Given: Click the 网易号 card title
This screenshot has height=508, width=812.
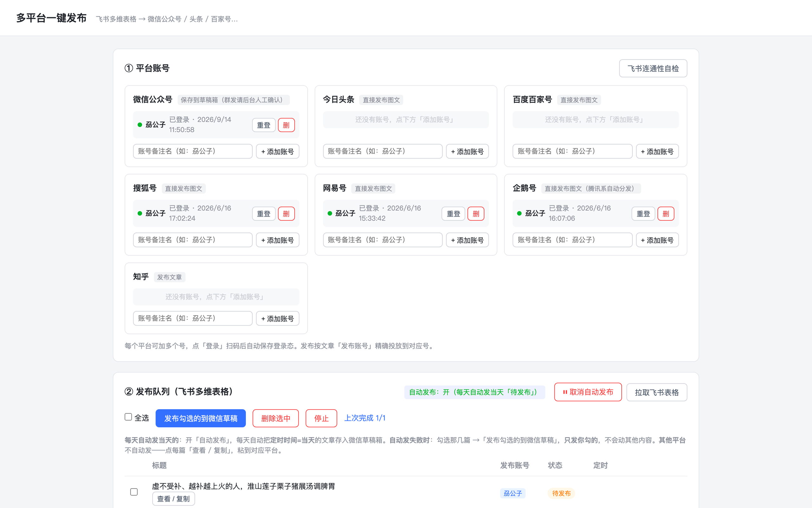Looking at the screenshot, I should 335,188.
